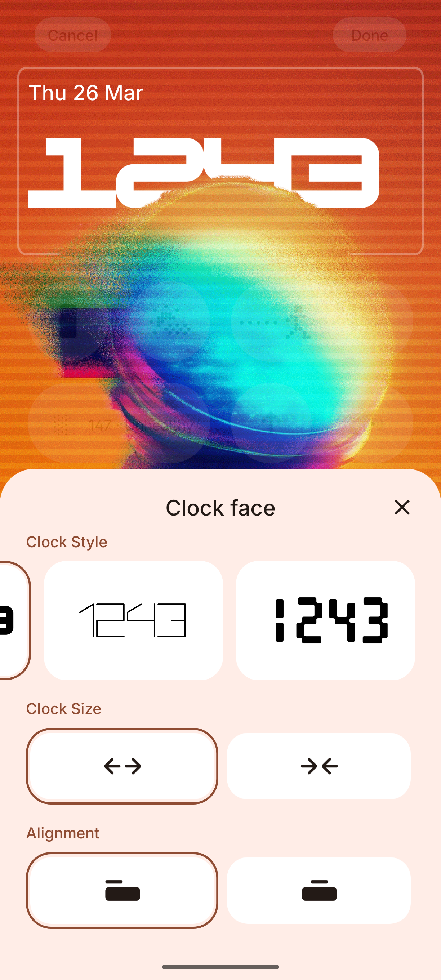Click the left-aligned bars icon
The width and height of the screenshot is (441, 980).
click(x=122, y=890)
